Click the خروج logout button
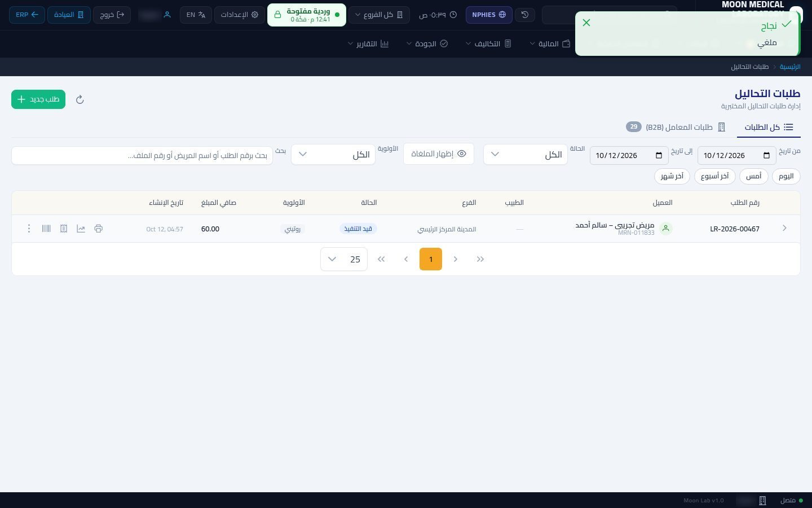Viewport: 812px width, 508px height. coord(112,15)
